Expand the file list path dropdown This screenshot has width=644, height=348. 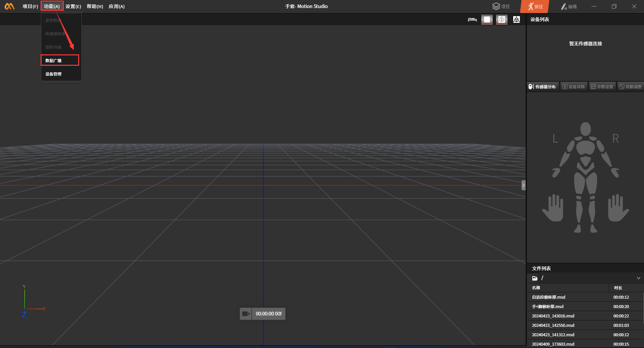[638, 278]
